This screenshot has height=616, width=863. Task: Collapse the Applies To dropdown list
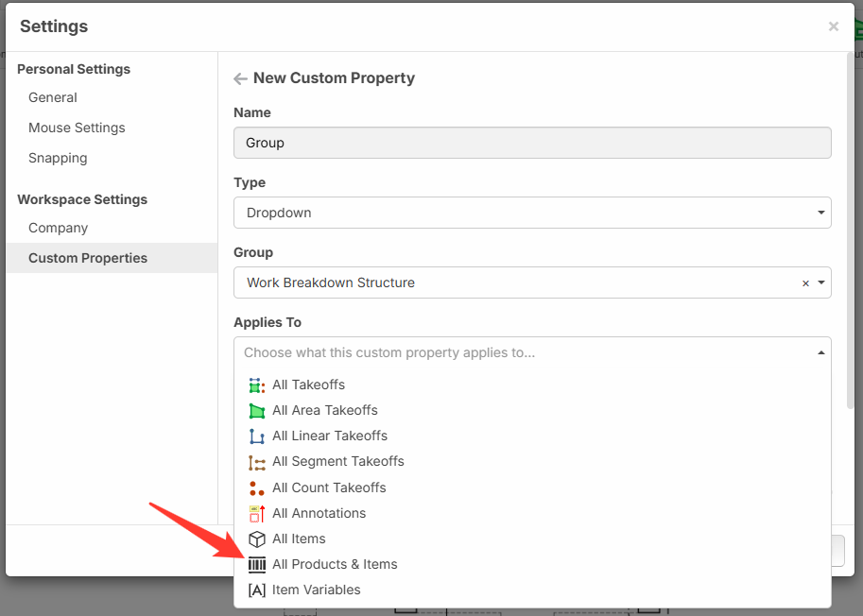820,352
